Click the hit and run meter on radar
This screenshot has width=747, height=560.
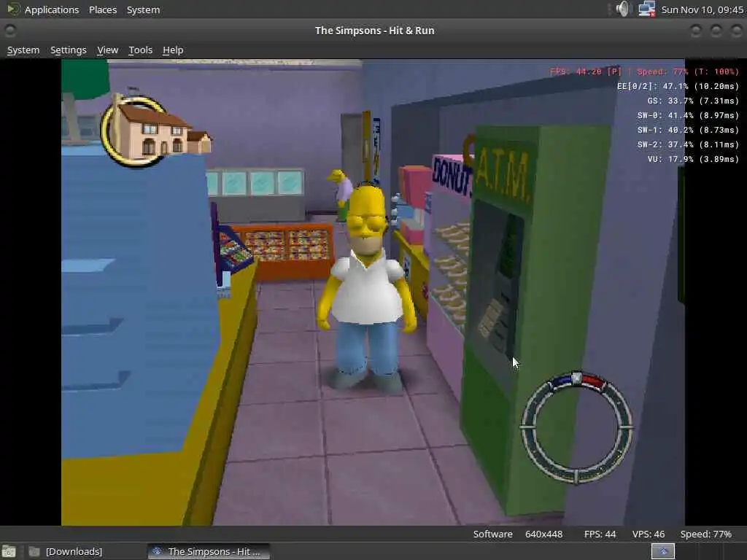[x=577, y=379]
